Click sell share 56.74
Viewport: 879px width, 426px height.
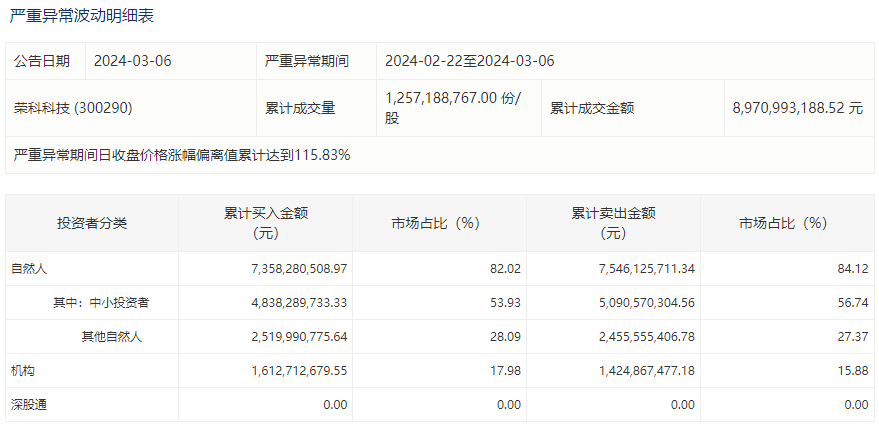853,303
